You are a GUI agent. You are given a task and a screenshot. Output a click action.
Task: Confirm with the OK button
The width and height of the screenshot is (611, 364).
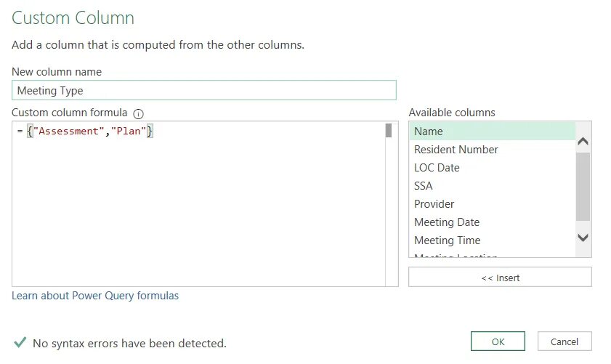[x=498, y=341]
